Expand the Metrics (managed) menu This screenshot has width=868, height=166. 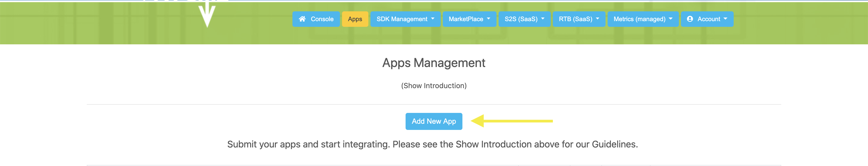[x=643, y=19]
